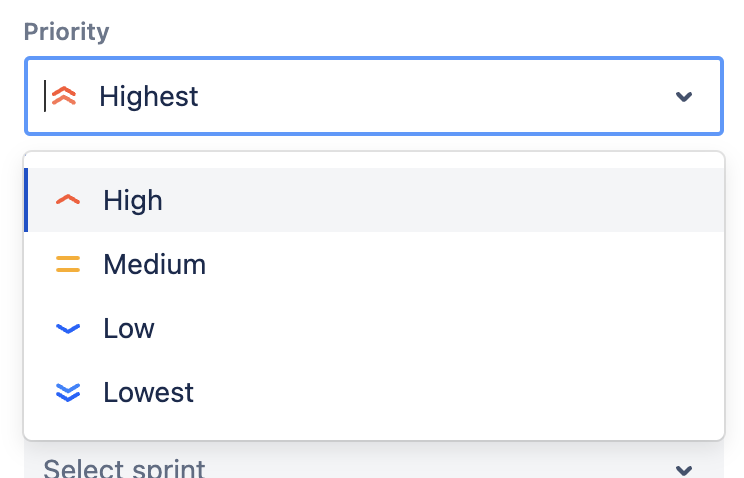
Task: Click the Priority field label
Action: point(66,31)
